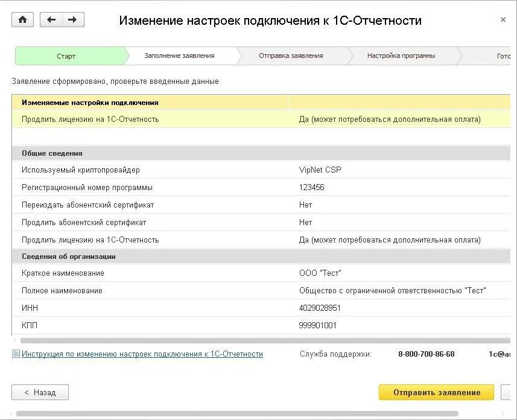The width and height of the screenshot is (517, 420).
Task: Click the Назад button
Action: pos(39,392)
